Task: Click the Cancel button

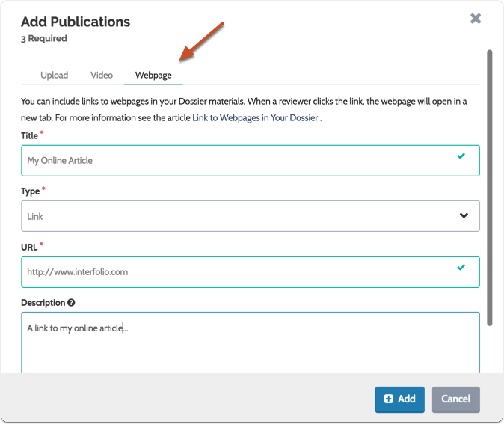Action: (x=455, y=399)
